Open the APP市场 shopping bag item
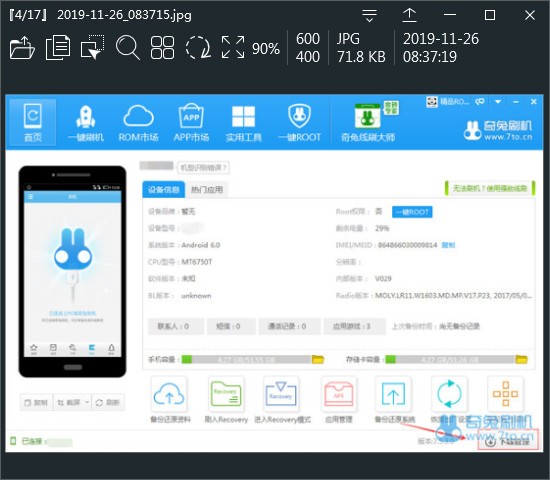 coord(191,123)
